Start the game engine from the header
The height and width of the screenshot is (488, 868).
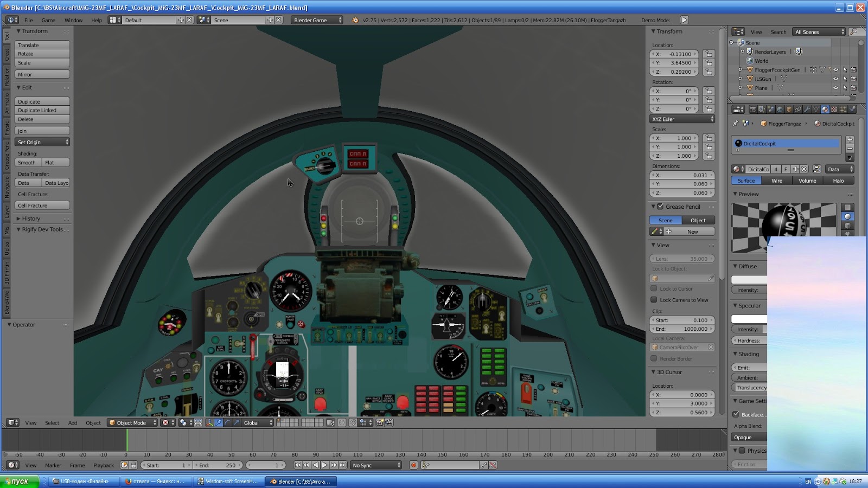pos(684,20)
